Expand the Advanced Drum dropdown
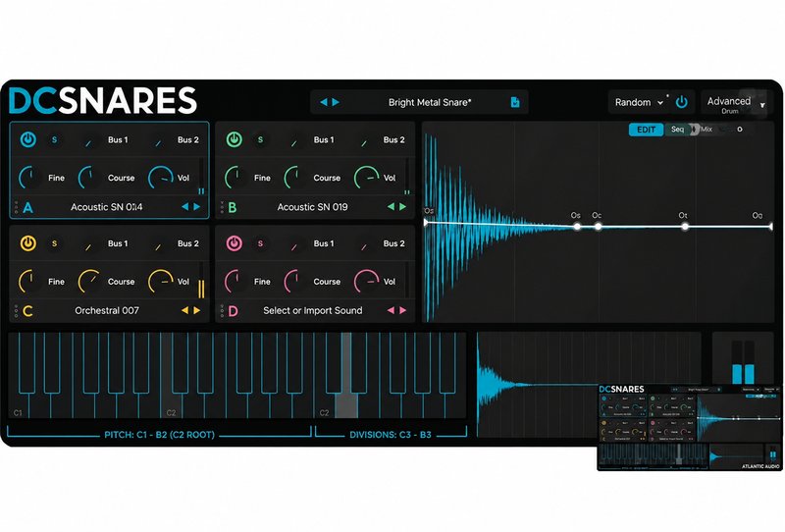Viewport: 785px width, 532px height. (x=762, y=105)
